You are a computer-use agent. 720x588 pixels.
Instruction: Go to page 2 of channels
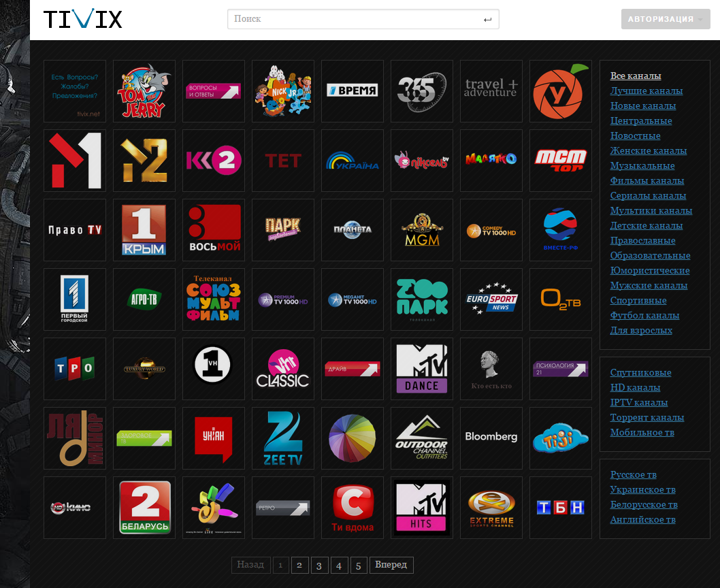pyautogui.click(x=299, y=565)
